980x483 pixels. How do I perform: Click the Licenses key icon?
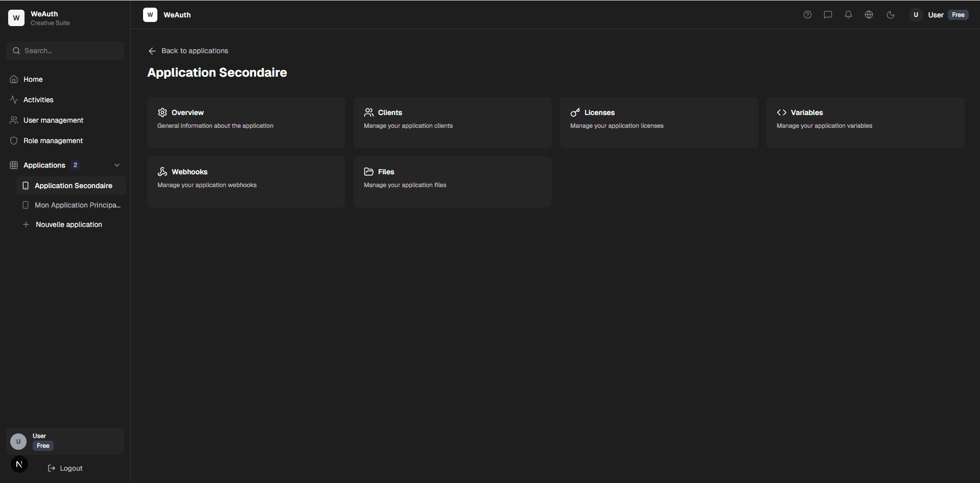(575, 112)
